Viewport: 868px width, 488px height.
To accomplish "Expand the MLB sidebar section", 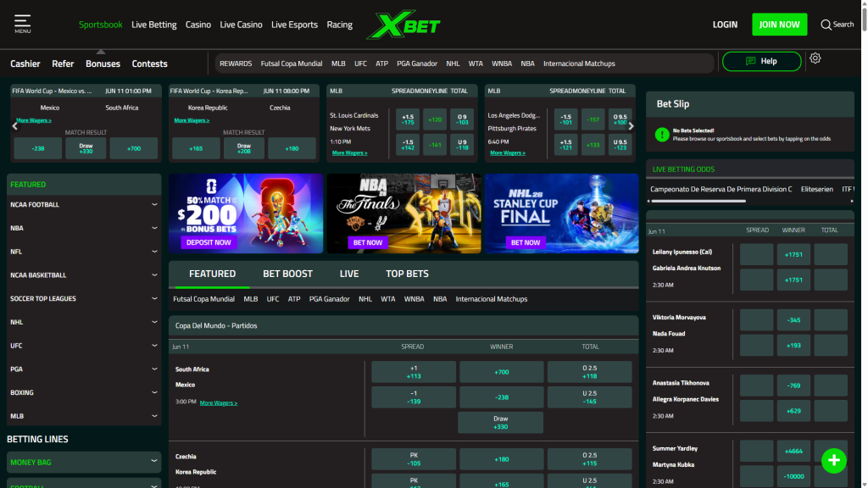I will 84,416.
